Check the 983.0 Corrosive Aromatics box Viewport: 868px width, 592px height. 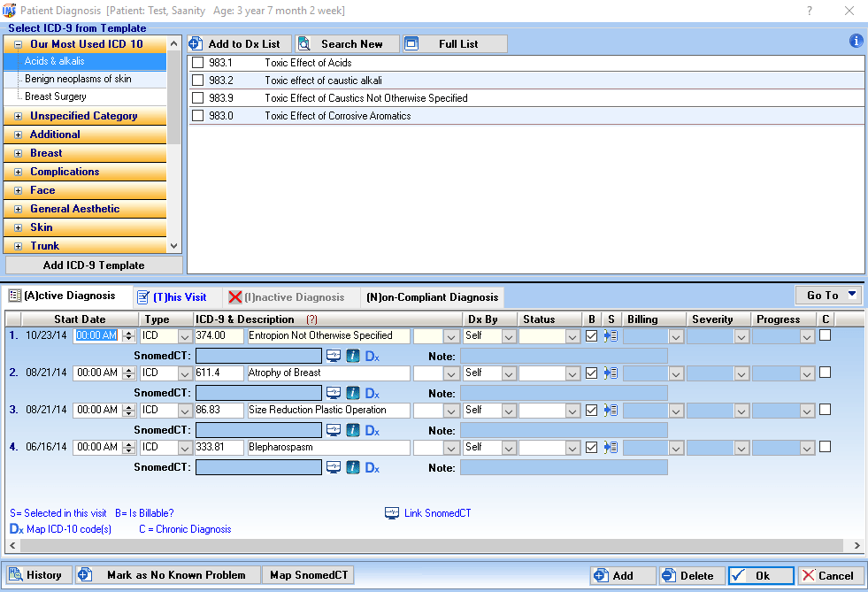[x=197, y=116]
